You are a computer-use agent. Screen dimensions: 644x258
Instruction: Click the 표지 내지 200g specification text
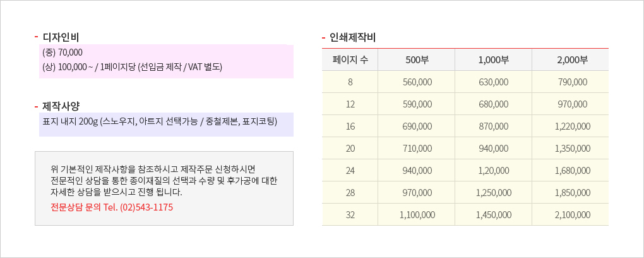(160, 121)
